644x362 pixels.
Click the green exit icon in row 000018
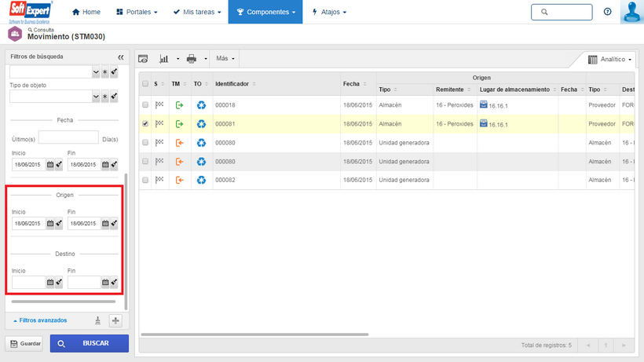(180, 105)
